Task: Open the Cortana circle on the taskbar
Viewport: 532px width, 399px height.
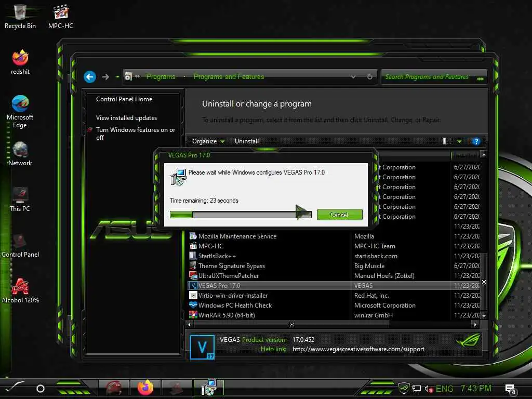Action: click(41, 389)
